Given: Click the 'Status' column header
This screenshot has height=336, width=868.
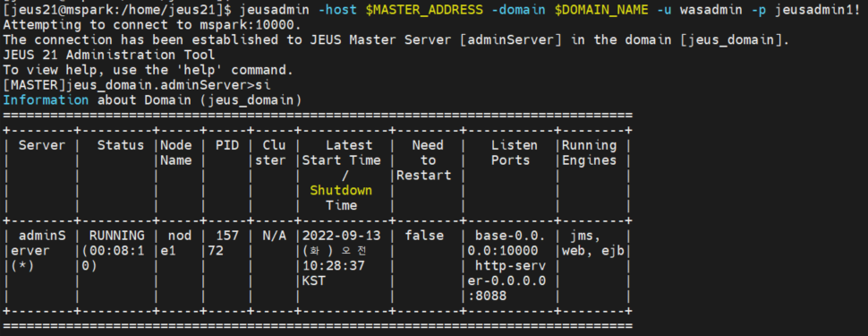Looking at the screenshot, I should point(121,145).
